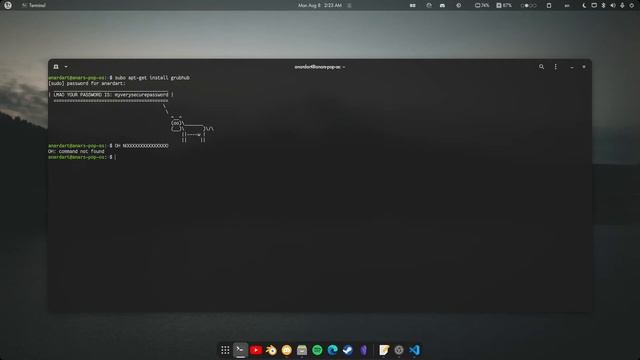Minimize the terminal window
The height and width of the screenshot is (360, 640).
point(572,67)
